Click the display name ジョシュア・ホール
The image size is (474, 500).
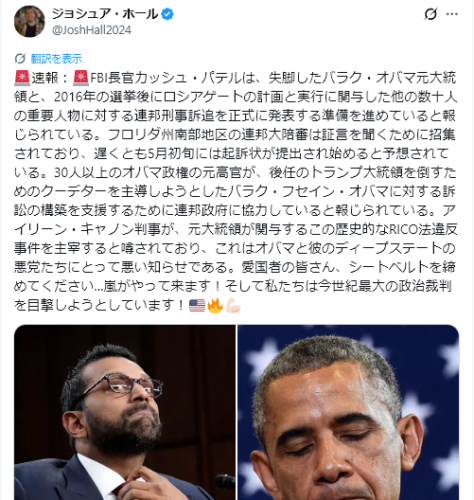click(105, 14)
